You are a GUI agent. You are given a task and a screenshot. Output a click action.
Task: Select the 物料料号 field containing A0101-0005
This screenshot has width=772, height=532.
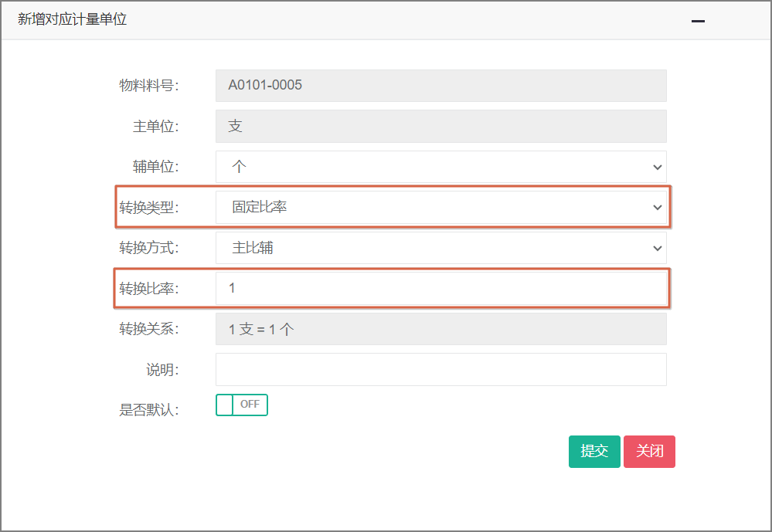[x=440, y=86]
